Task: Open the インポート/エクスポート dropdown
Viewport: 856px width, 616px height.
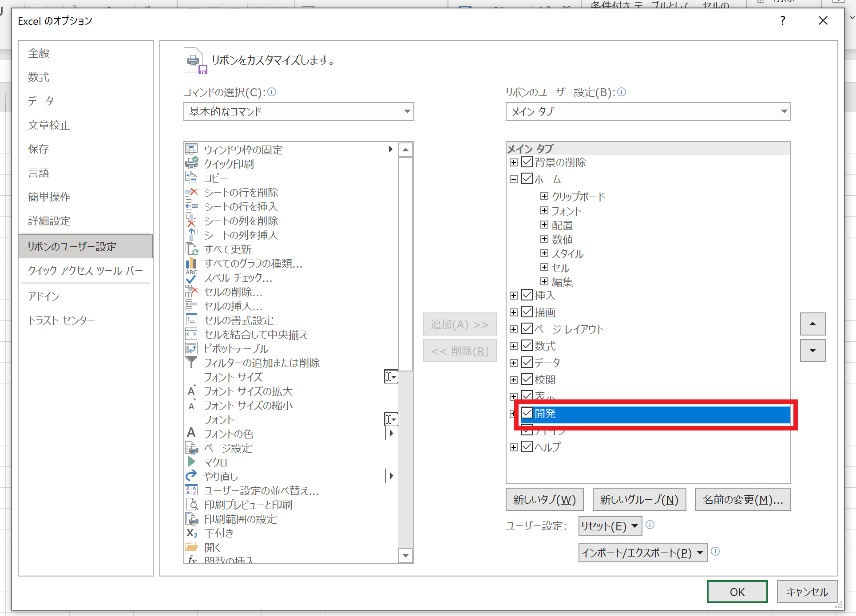Action: coord(642,553)
